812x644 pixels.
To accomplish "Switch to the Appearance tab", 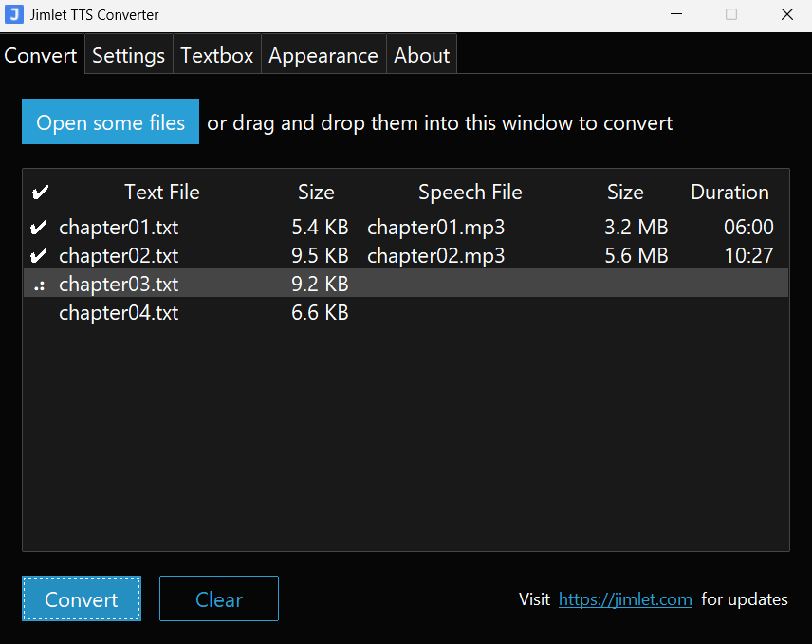I will click(x=323, y=55).
